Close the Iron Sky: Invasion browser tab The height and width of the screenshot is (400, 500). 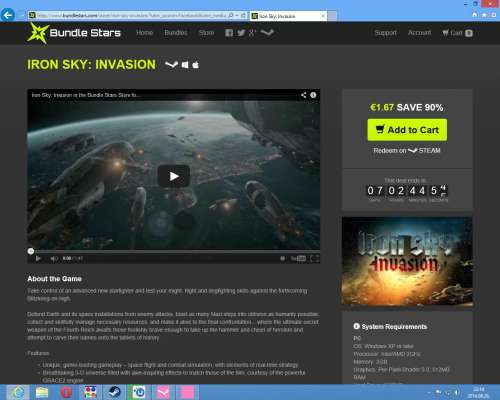pyautogui.click(x=323, y=16)
